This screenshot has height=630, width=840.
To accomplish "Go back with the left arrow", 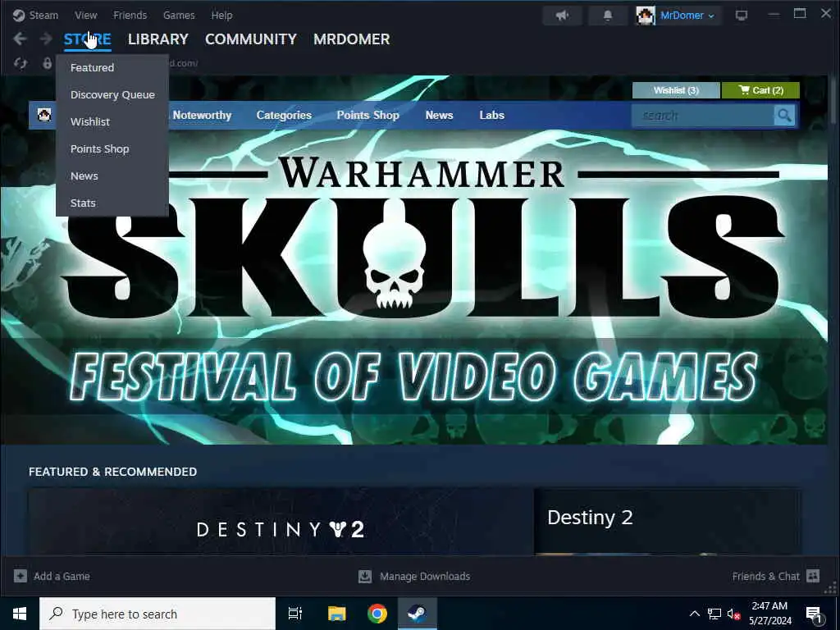I will [x=20, y=39].
